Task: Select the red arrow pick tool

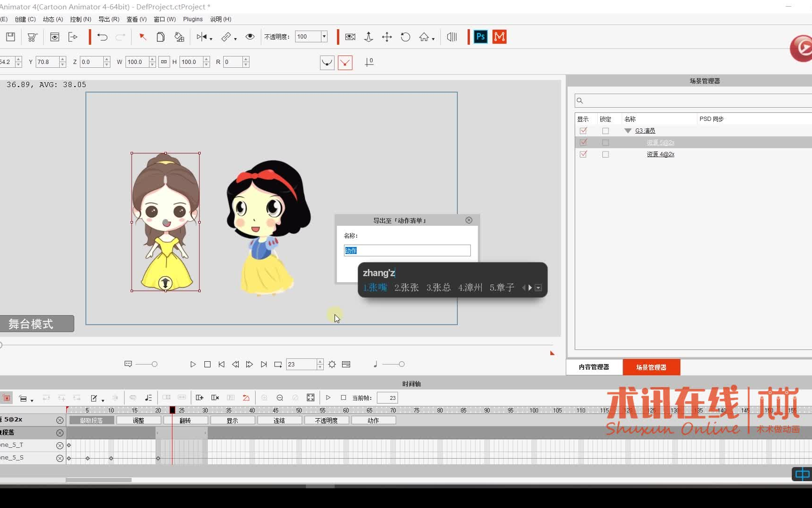Action: click(142, 37)
